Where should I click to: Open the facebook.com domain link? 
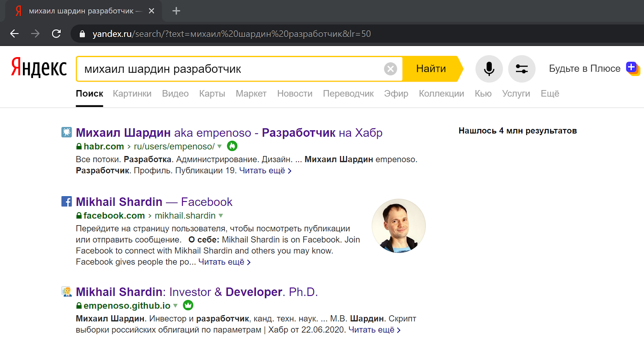[114, 216]
